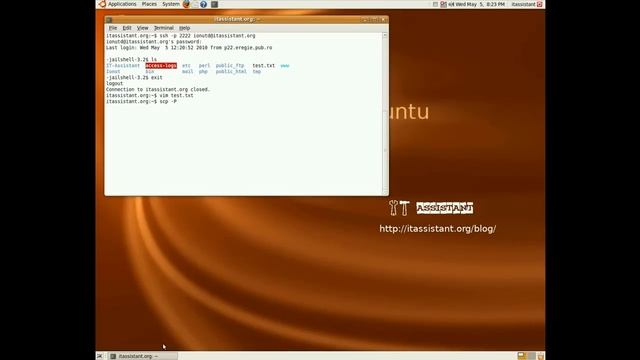Switch to the first workspace
The image size is (640, 360).
521,356
